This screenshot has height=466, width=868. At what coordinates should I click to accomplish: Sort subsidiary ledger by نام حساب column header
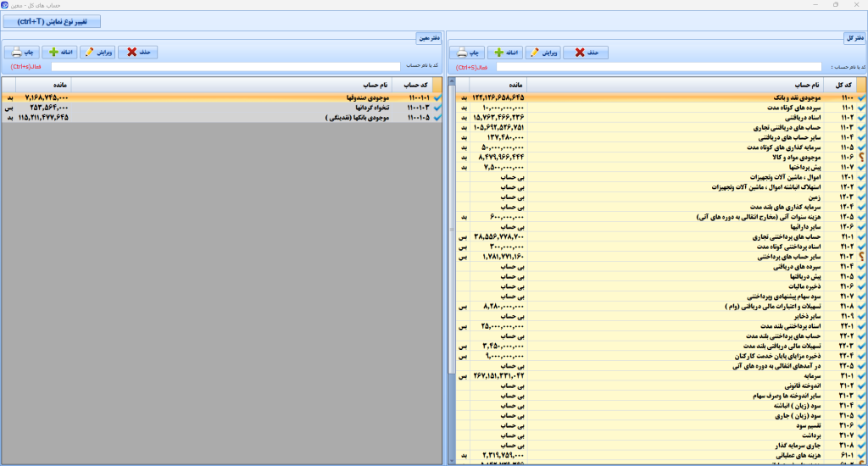231,85
